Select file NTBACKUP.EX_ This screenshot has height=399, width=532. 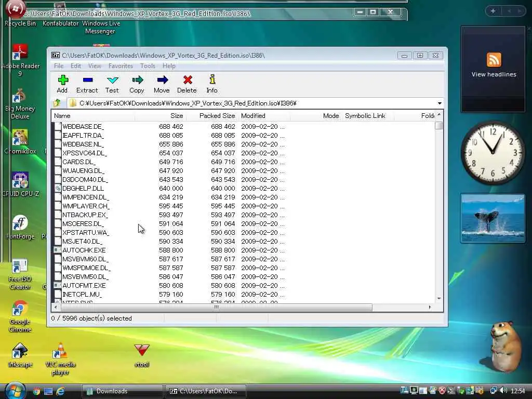pyautogui.click(x=85, y=215)
